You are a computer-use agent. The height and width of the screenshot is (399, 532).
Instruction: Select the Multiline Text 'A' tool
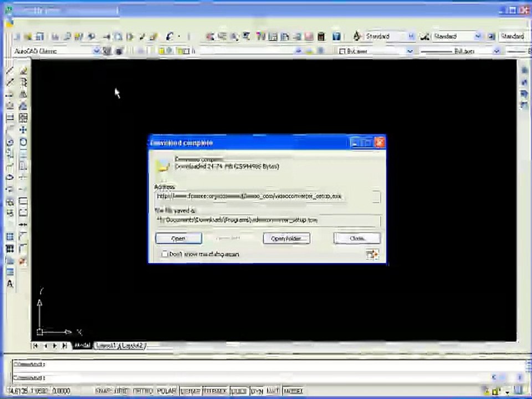coord(10,284)
